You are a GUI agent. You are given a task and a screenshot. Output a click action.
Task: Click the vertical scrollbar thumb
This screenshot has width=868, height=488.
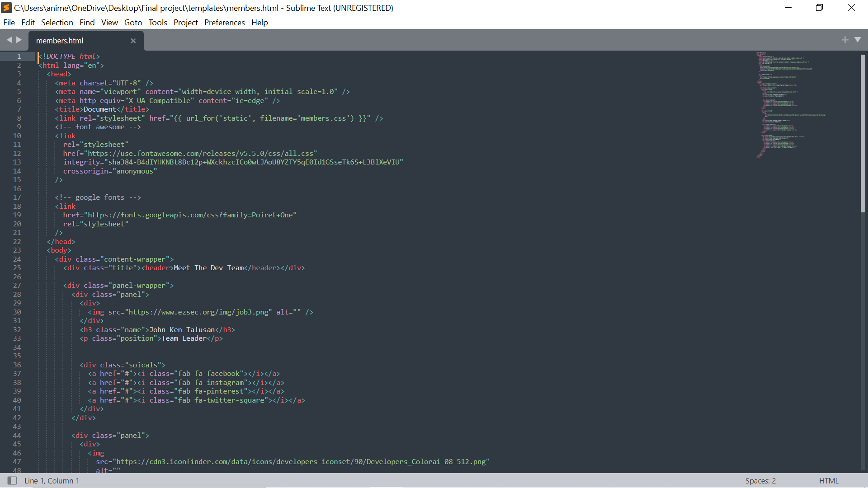coord(863,133)
